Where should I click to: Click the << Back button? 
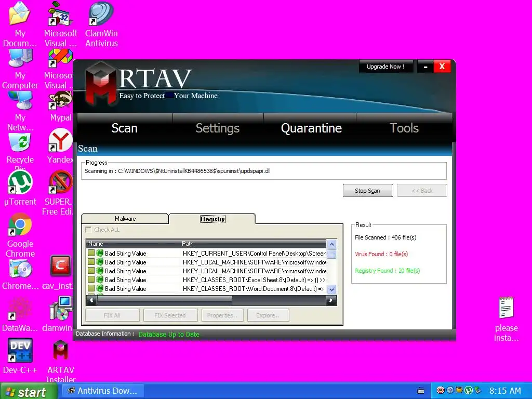click(x=422, y=190)
